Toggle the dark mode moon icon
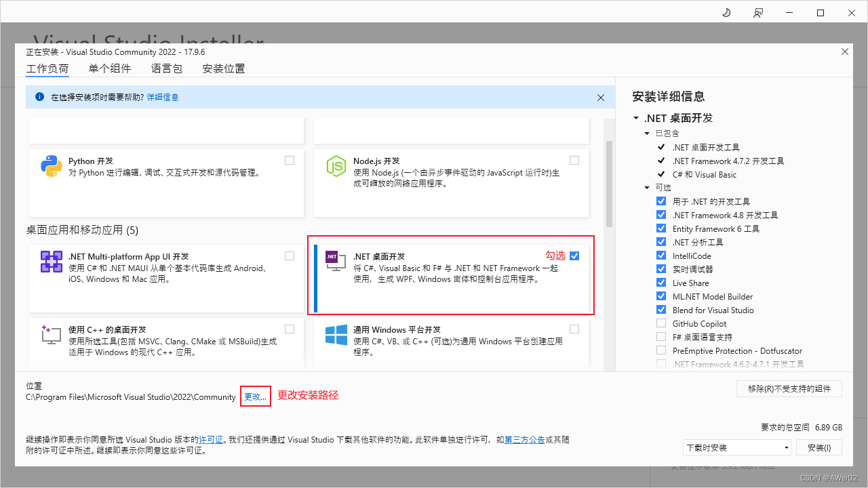The image size is (868, 488). point(726,13)
